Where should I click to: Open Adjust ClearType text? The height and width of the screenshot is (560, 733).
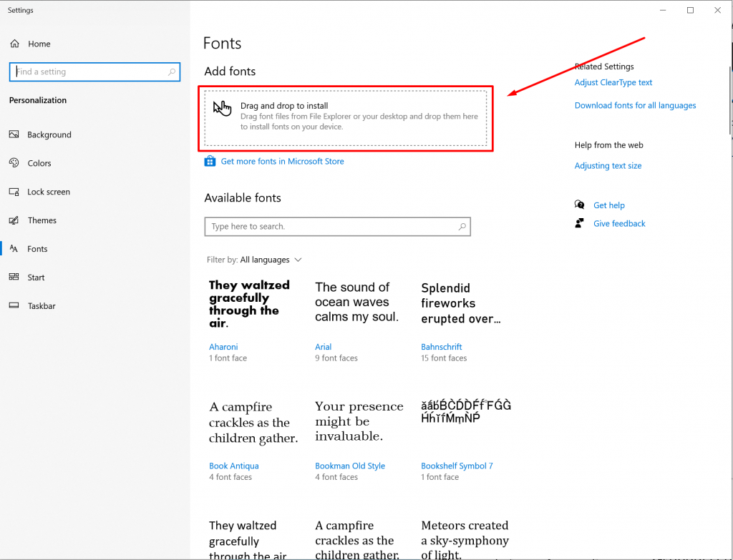coord(613,82)
